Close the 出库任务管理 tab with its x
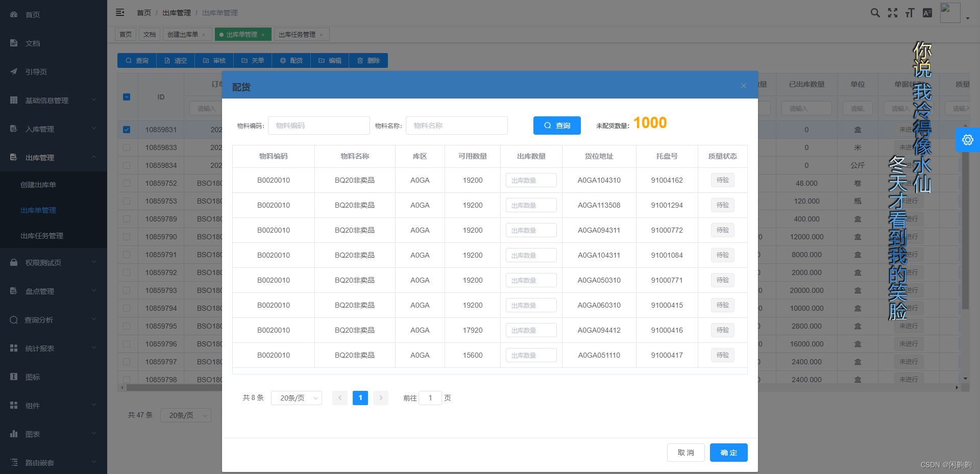980x474 pixels. 321,35
